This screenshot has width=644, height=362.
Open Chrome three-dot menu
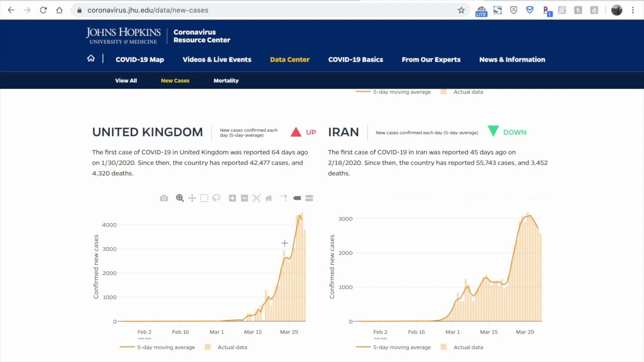pos(633,10)
